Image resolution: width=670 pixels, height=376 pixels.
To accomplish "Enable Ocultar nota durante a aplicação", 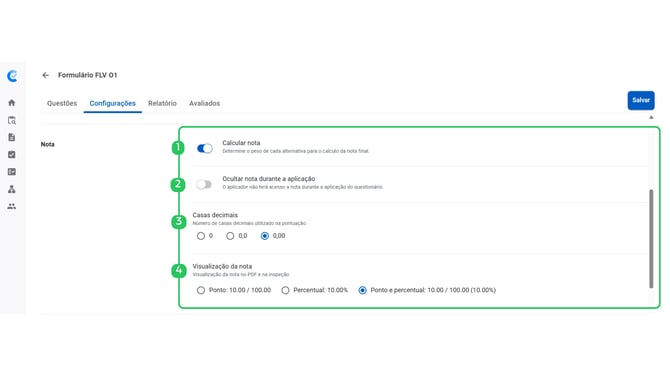I will click(204, 184).
